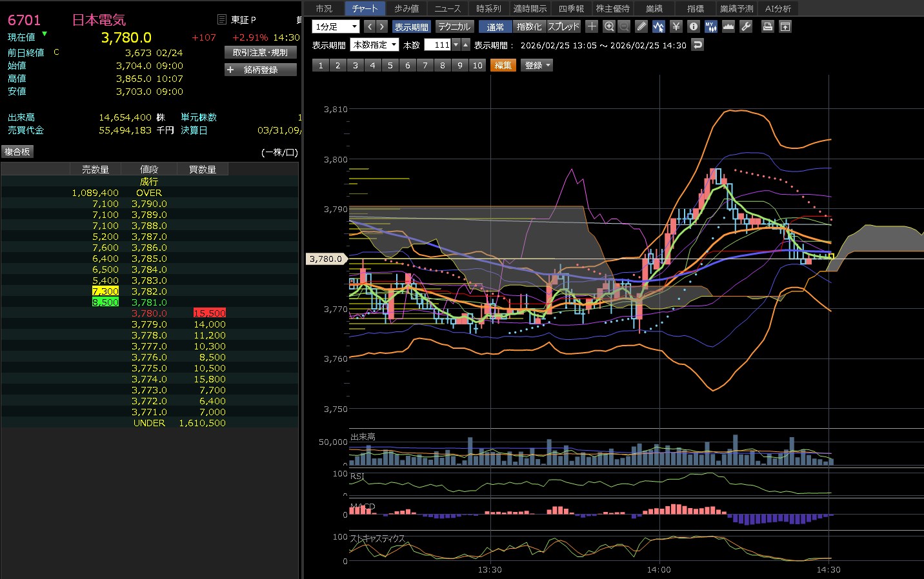This screenshot has height=579, width=924.
Task: Click the 本数 number input field
Action: tap(437, 44)
